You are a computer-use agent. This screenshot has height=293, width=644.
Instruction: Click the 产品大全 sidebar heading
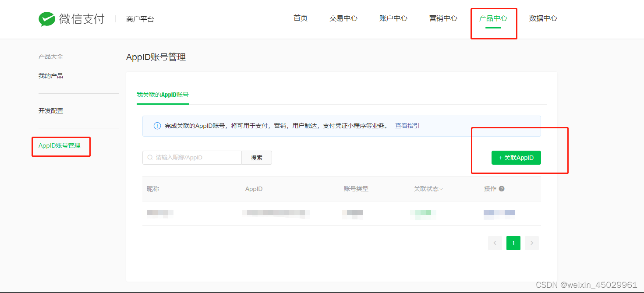[51, 56]
